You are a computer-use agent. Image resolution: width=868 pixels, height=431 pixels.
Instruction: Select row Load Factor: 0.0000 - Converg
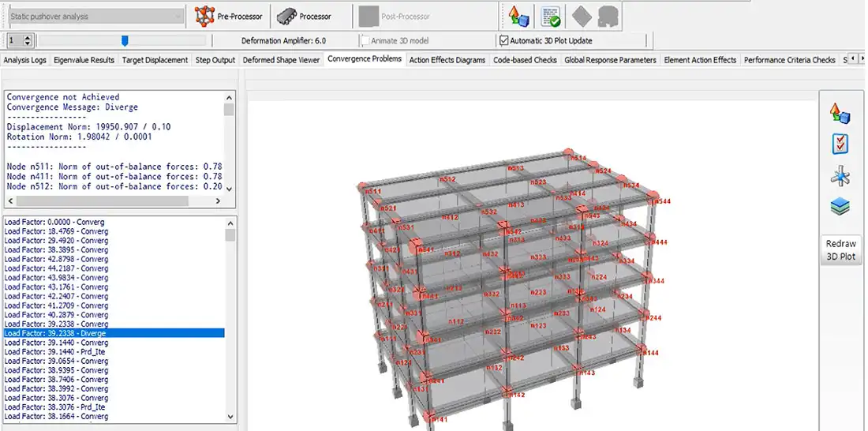point(114,222)
